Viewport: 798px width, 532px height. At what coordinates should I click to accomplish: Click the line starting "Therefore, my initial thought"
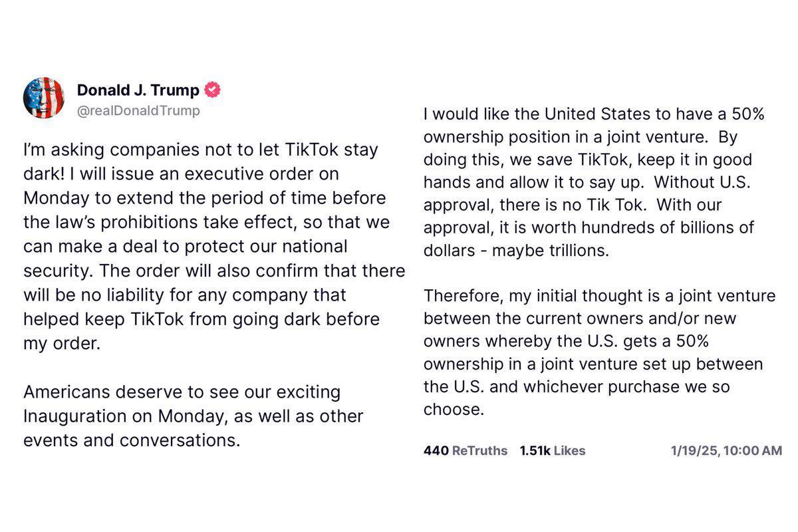point(599,295)
